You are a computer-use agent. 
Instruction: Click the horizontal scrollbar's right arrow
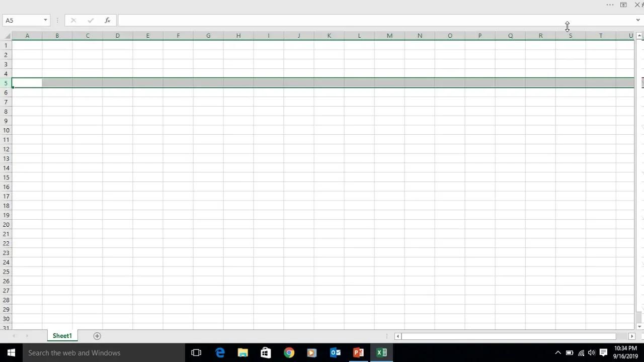pos(631,336)
